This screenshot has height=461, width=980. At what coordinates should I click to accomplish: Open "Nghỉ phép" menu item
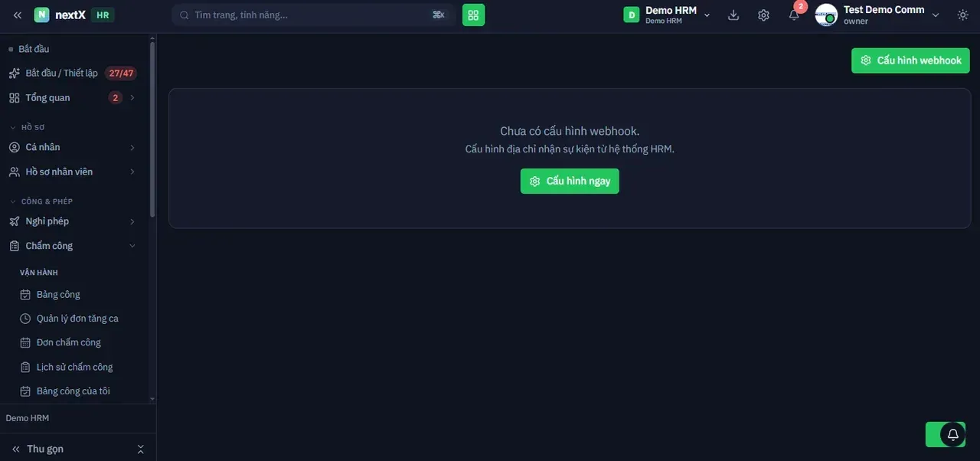click(x=72, y=221)
